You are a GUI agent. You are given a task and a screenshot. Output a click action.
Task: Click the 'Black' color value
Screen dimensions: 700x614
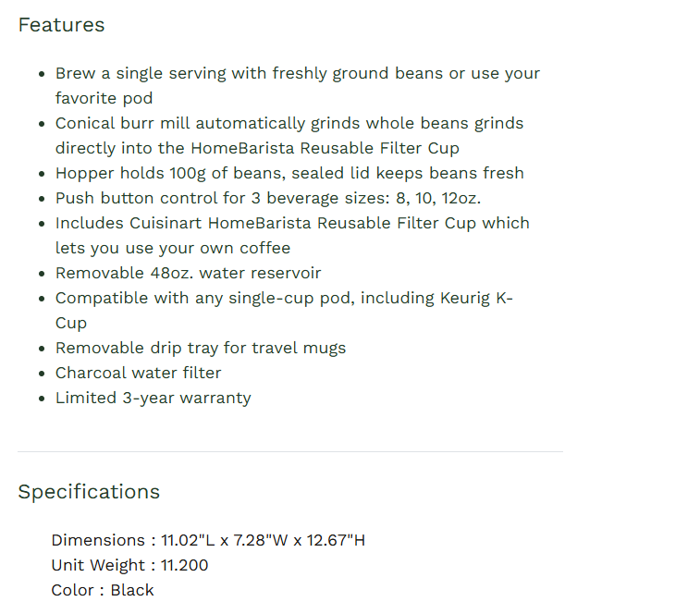pyautogui.click(x=132, y=591)
